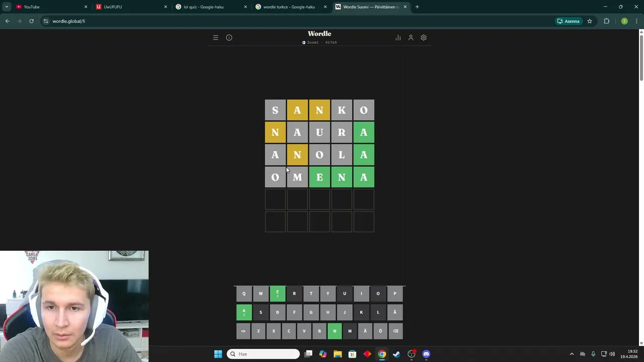
Task: Close the wordle turkce Google tab
Action: click(325, 7)
